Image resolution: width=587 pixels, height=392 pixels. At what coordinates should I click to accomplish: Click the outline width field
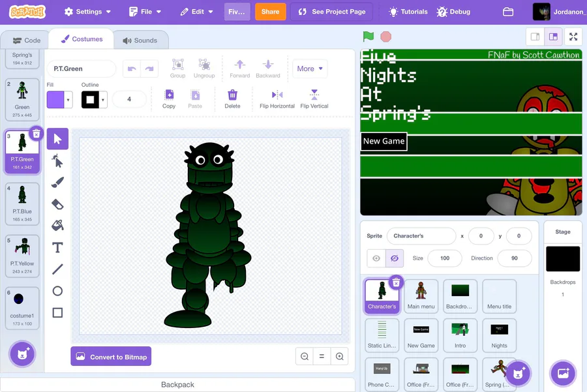point(129,99)
